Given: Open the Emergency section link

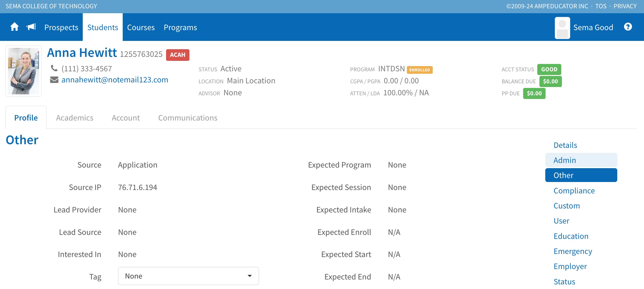Looking at the screenshot, I should 573,251.
